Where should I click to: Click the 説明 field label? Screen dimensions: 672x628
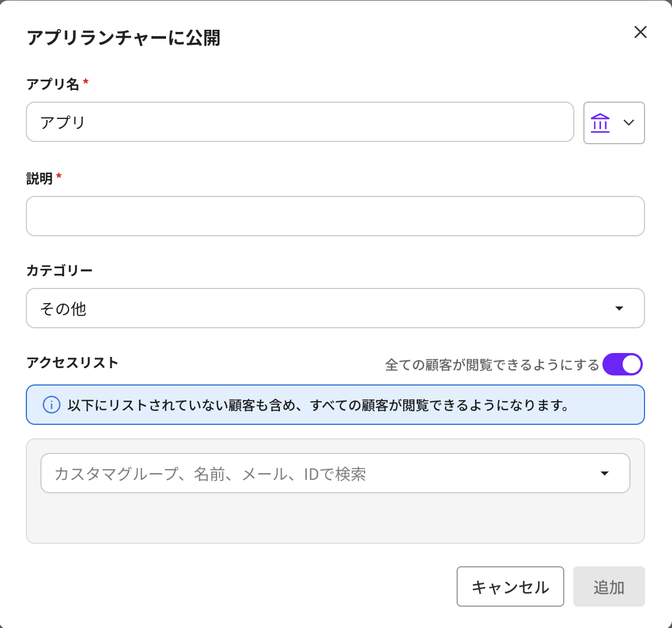(39, 178)
